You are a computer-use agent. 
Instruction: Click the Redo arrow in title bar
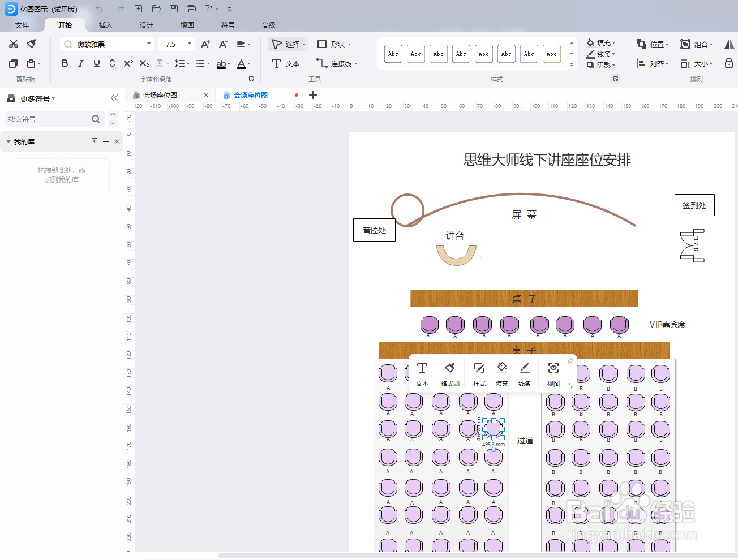click(x=121, y=9)
